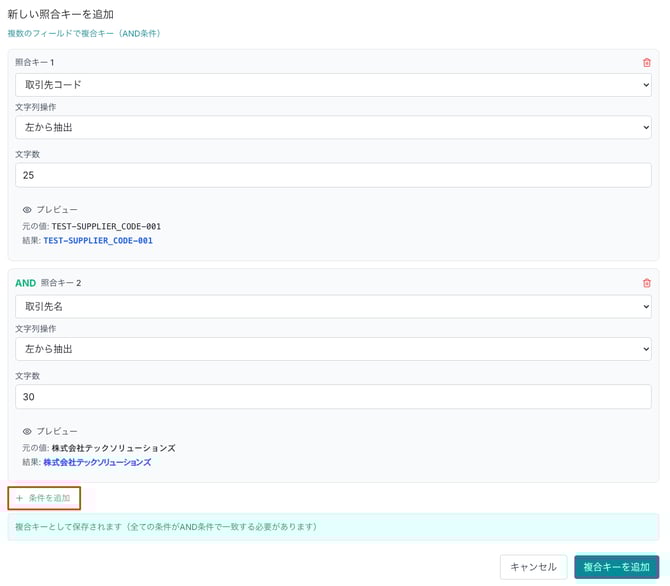Click the eye icon in 照合キー 1 preview

tap(27, 210)
